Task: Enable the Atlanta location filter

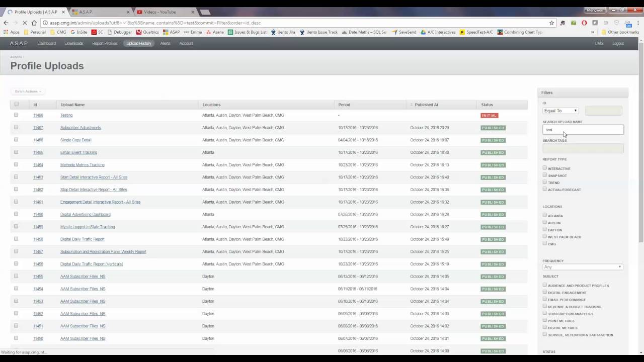Action: click(544, 215)
